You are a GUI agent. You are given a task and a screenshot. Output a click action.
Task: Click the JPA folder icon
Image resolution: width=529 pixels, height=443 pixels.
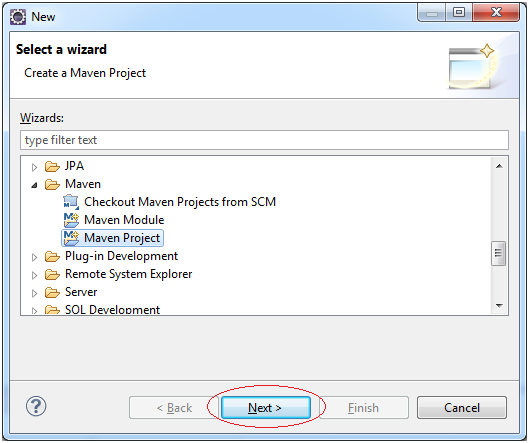pyautogui.click(x=52, y=166)
